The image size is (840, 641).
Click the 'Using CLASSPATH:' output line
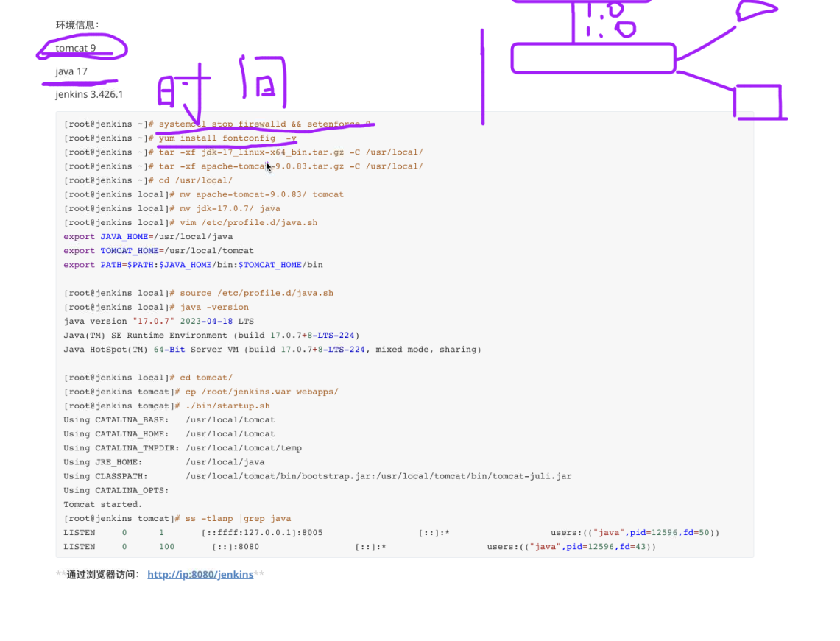coord(318,476)
